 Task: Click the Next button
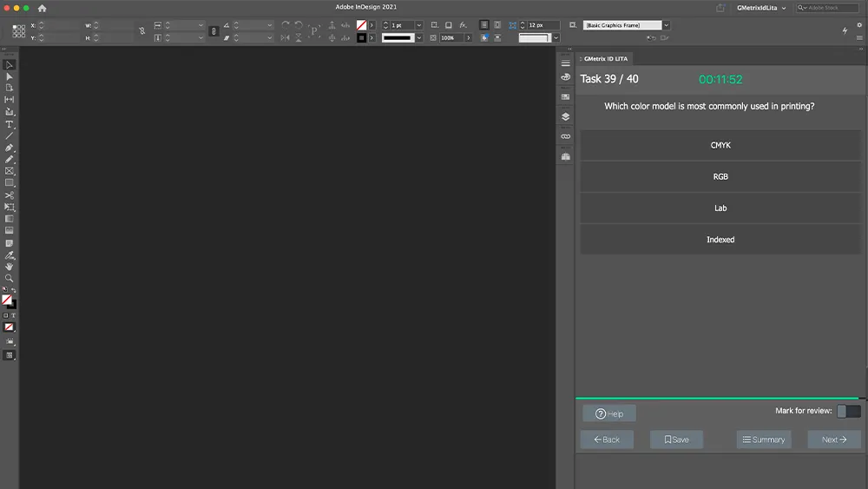pos(833,439)
